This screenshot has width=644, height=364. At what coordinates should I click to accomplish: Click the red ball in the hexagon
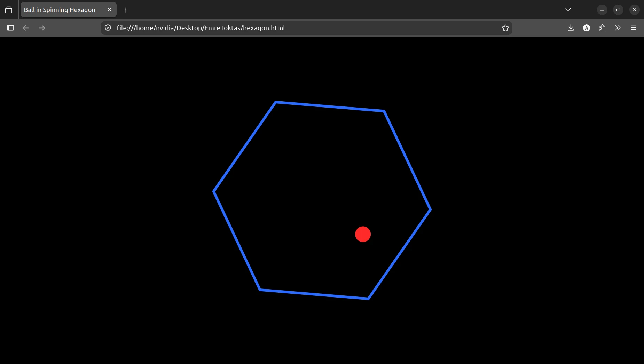coord(363,234)
